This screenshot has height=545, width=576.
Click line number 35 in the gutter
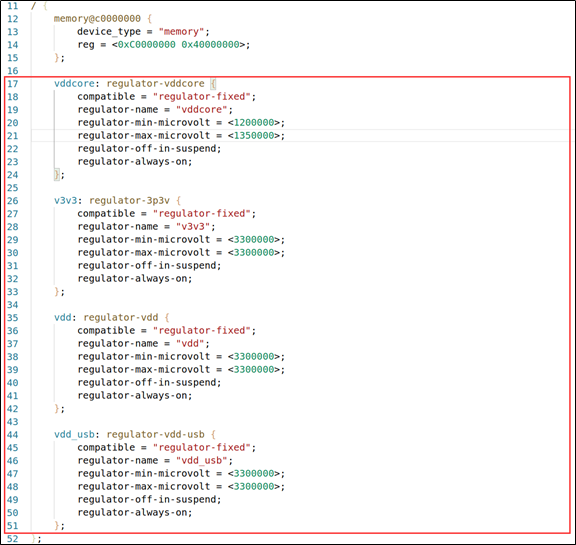tap(12, 318)
